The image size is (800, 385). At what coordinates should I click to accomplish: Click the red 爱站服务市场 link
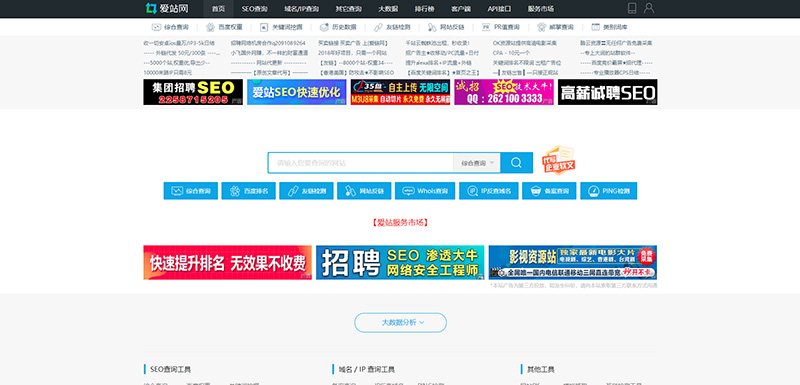click(x=400, y=222)
